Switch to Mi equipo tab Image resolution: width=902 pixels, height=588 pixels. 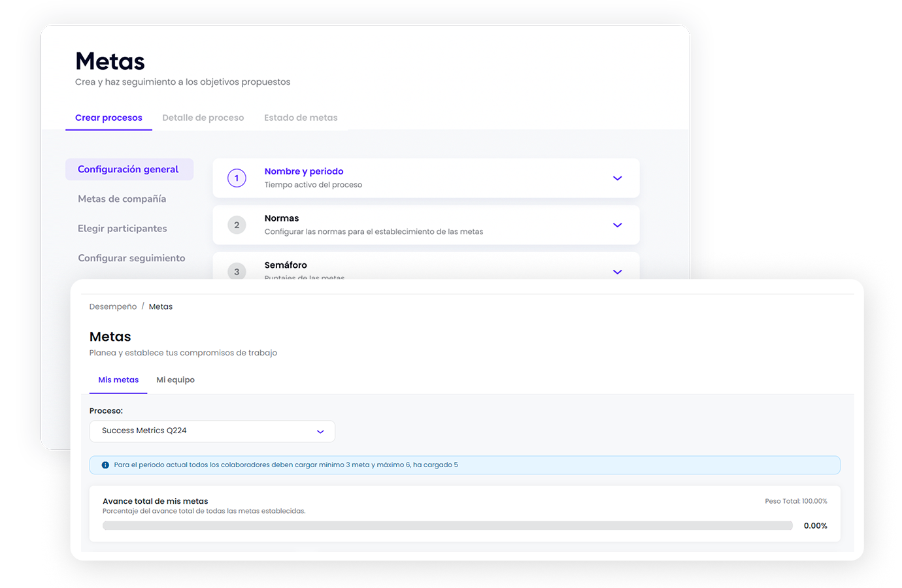tap(175, 380)
